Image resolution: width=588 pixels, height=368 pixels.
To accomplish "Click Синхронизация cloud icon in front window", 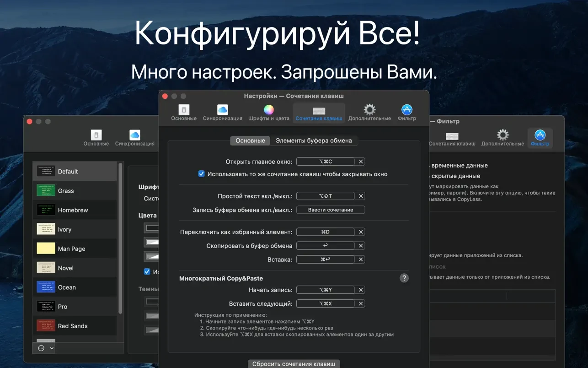I will (x=222, y=113).
